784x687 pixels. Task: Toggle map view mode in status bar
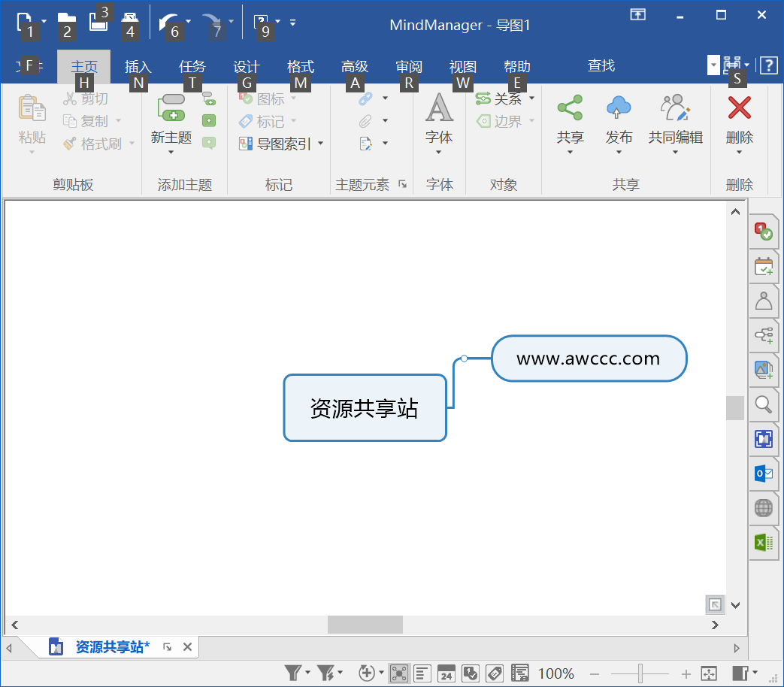(399, 673)
